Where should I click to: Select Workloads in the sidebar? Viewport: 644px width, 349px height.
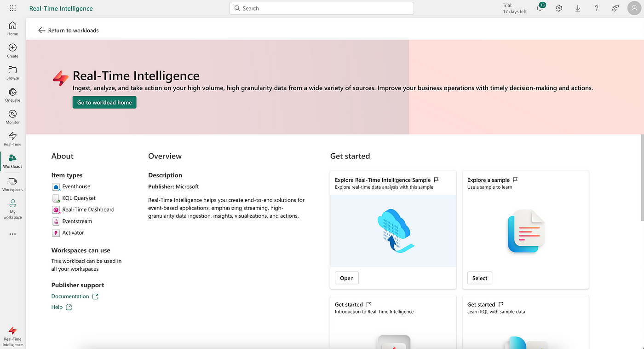pos(12,161)
